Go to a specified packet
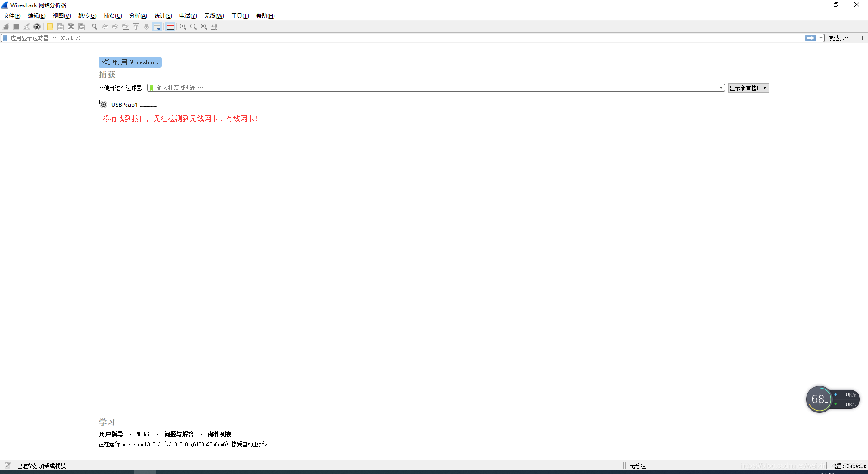The image size is (868, 474). (x=126, y=27)
